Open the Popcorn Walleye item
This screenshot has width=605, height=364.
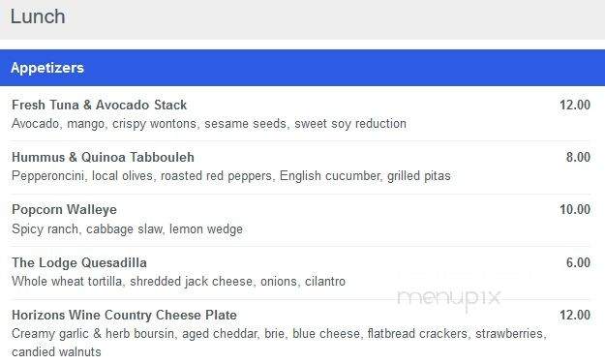(64, 210)
